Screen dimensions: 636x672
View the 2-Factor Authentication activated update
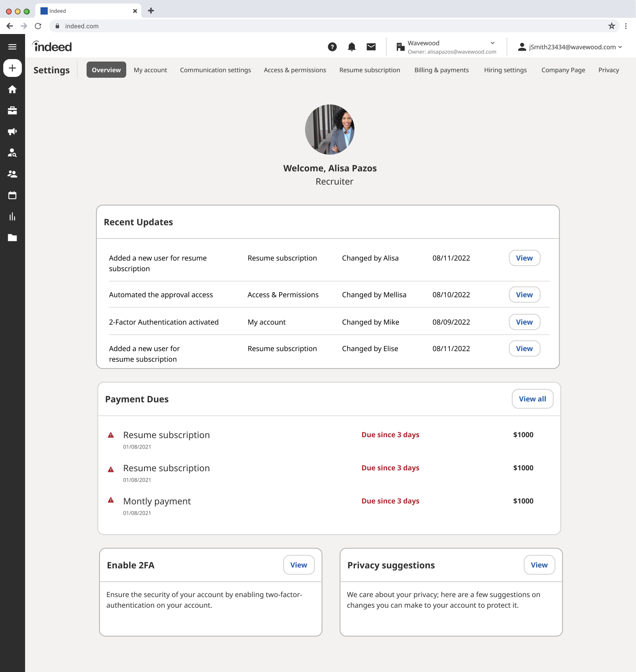tap(524, 322)
